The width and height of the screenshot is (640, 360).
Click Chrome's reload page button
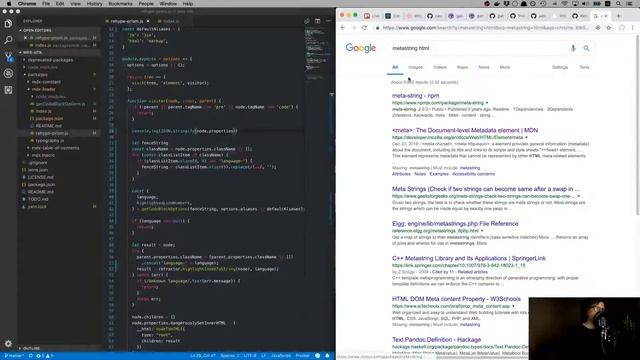[x=364, y=28]
